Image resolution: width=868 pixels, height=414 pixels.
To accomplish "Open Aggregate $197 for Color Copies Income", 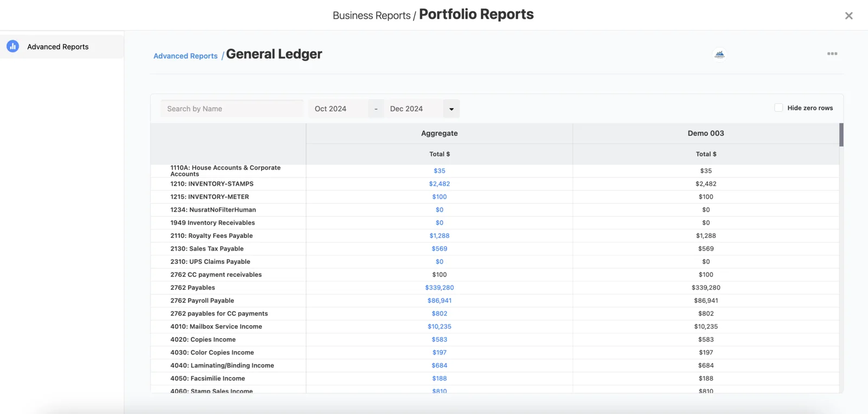I will click(x=439, y=353).
